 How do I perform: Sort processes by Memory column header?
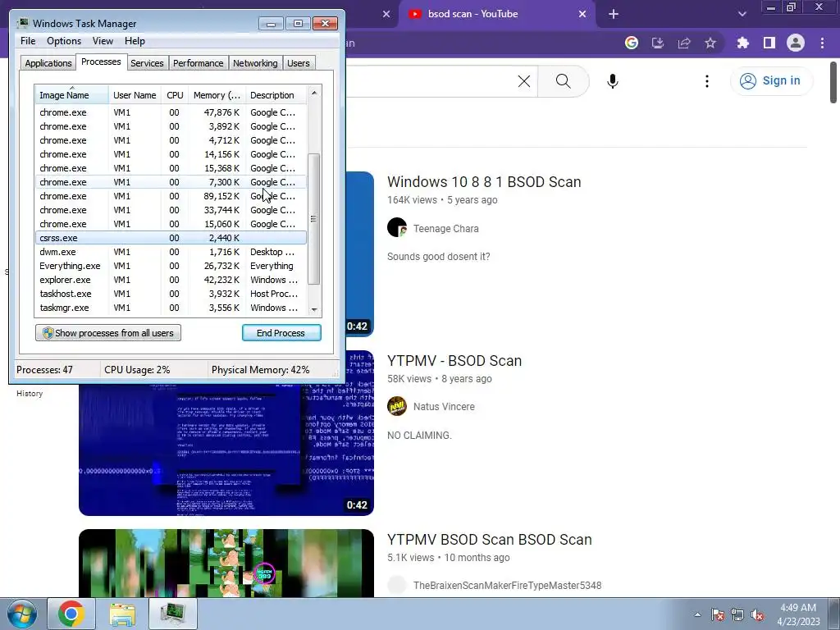click(x=217, y=95)
